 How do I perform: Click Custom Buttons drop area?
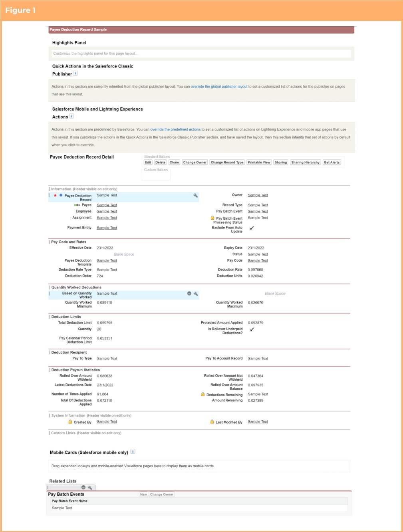pyautogui.click(x=156, y=174)
